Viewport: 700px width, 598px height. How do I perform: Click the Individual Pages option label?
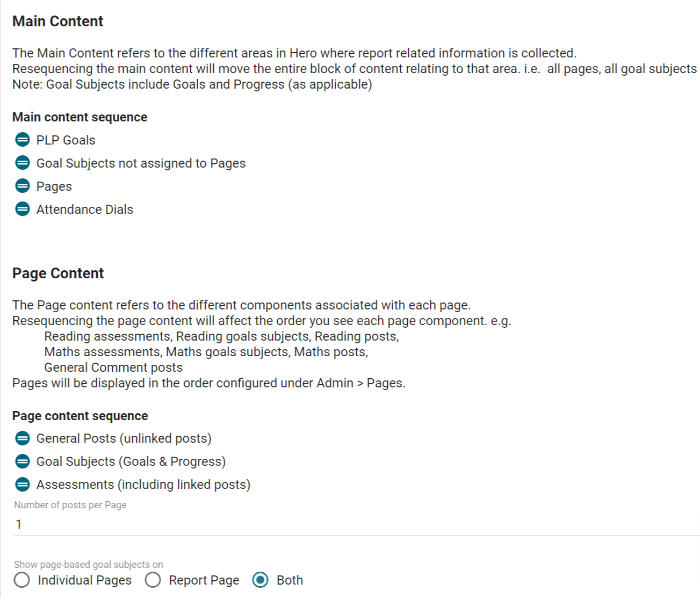click(85, 580)
